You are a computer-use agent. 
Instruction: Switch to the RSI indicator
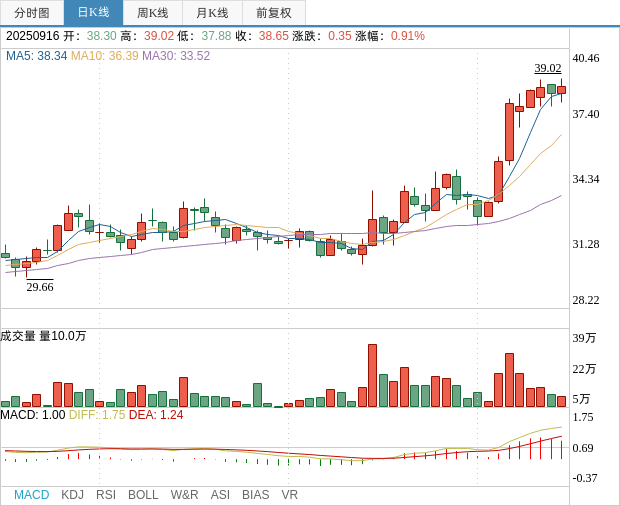106,495
